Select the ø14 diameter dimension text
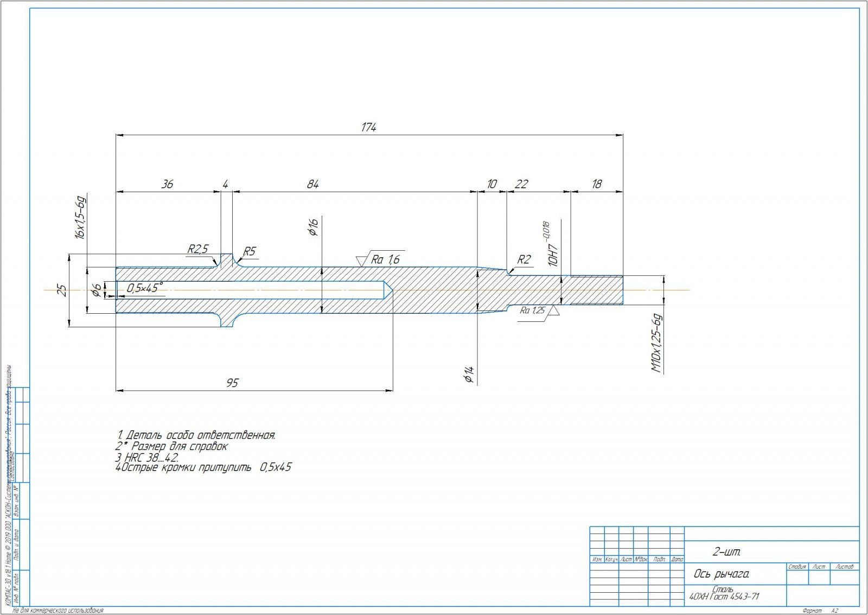Screen dimensions: 868x615 pyautogui.click(x=469, y=375)
